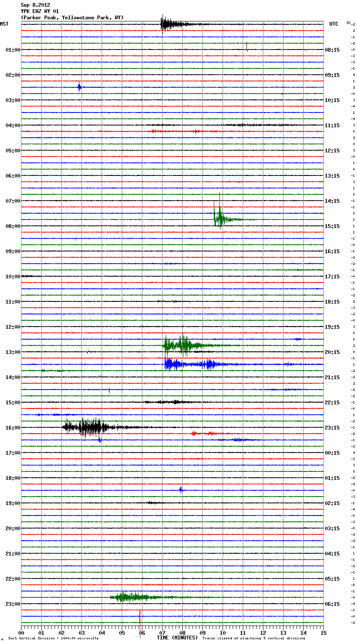The image size is (357, 644).
Task: Click the 00:15 UTC time label
Action: click(332, 453)
